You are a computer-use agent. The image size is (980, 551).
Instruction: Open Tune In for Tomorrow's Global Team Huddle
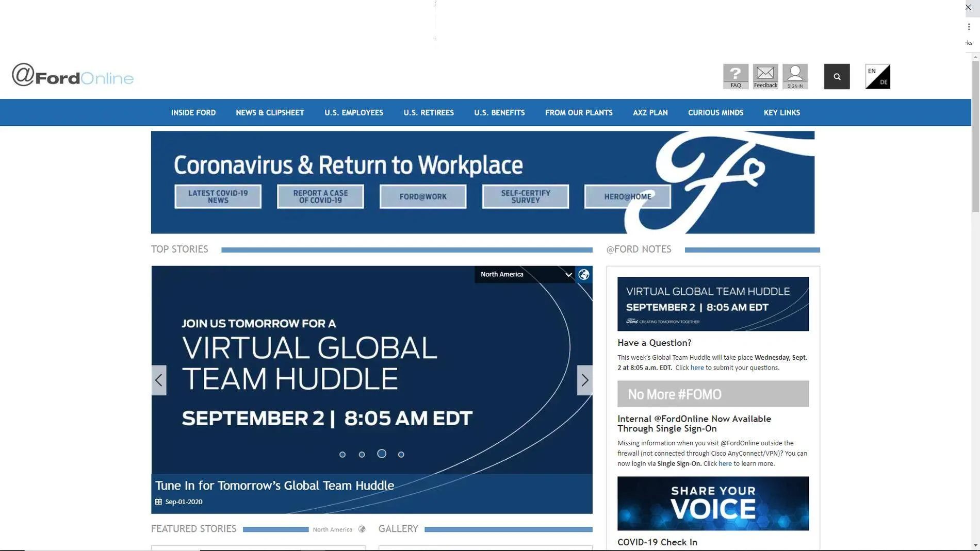pos(274,486)
